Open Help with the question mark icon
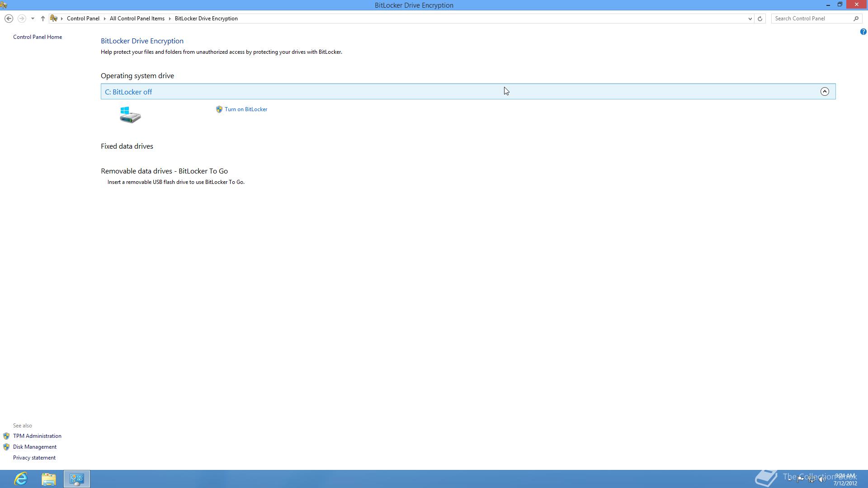868x488 pixels. (x=863, y=32)
